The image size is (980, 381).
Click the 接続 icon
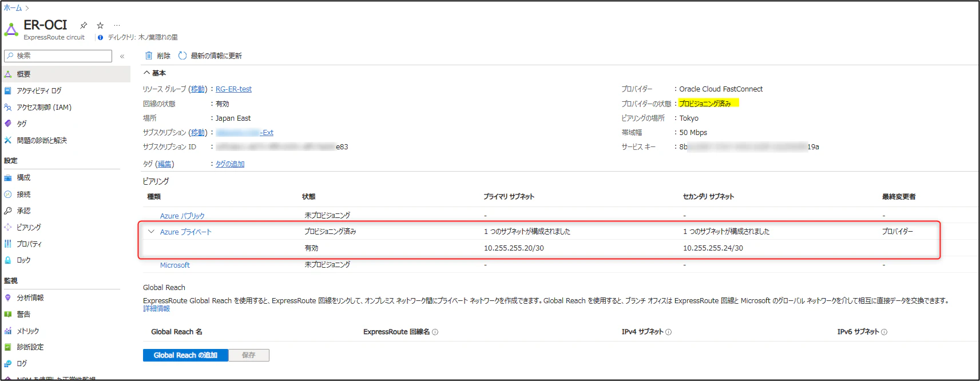pyautogui.click(x=8, y=195)
